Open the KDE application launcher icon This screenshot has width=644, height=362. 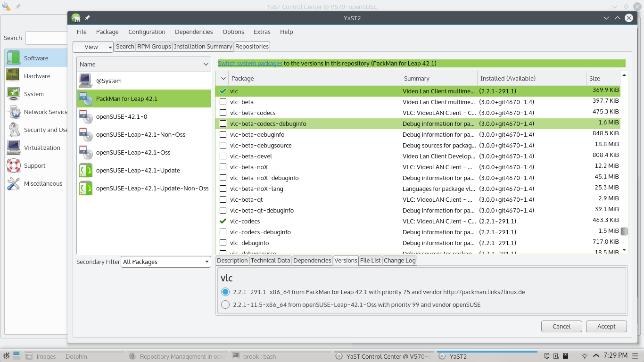(x=6, y=356)
